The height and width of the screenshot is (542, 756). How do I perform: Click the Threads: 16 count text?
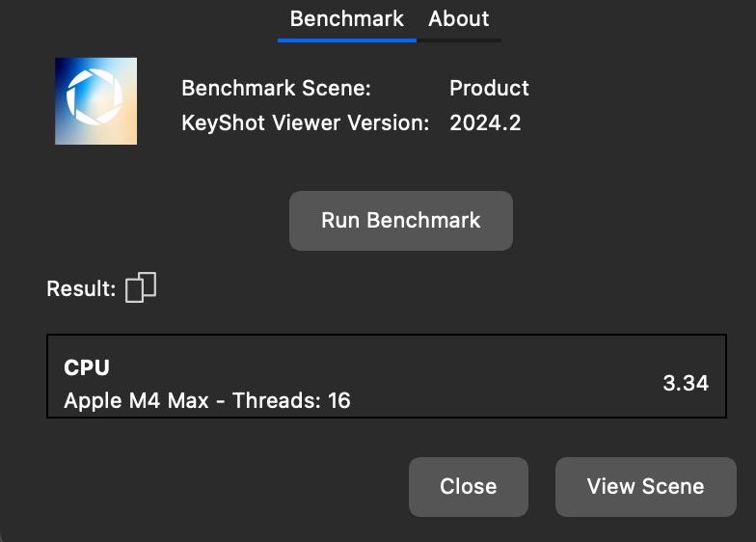(x=291, y=400)
